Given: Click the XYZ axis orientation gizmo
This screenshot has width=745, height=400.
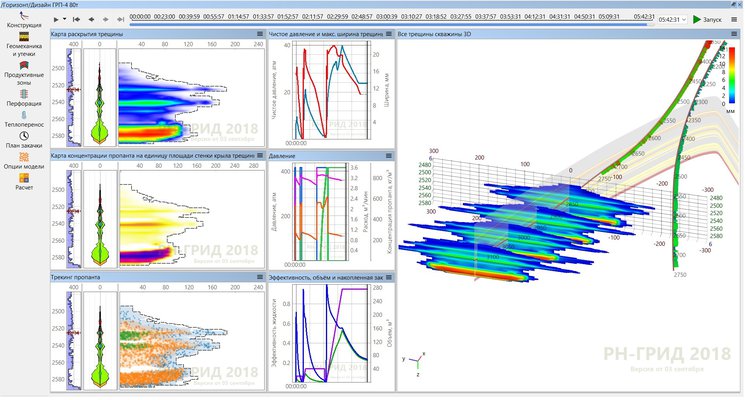Looking at the screenshot, I should click(414, 363).
